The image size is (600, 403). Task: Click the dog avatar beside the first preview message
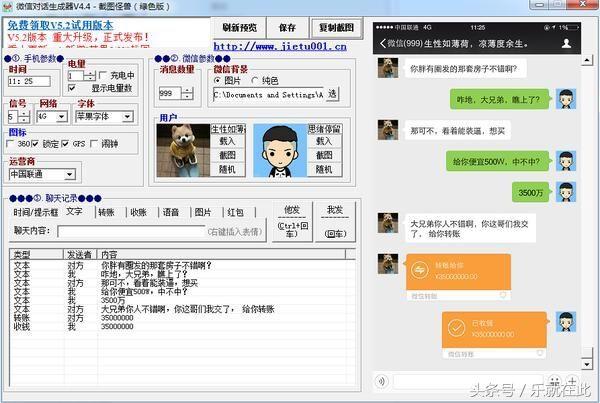pyautogui.click(x=388, y=68)
